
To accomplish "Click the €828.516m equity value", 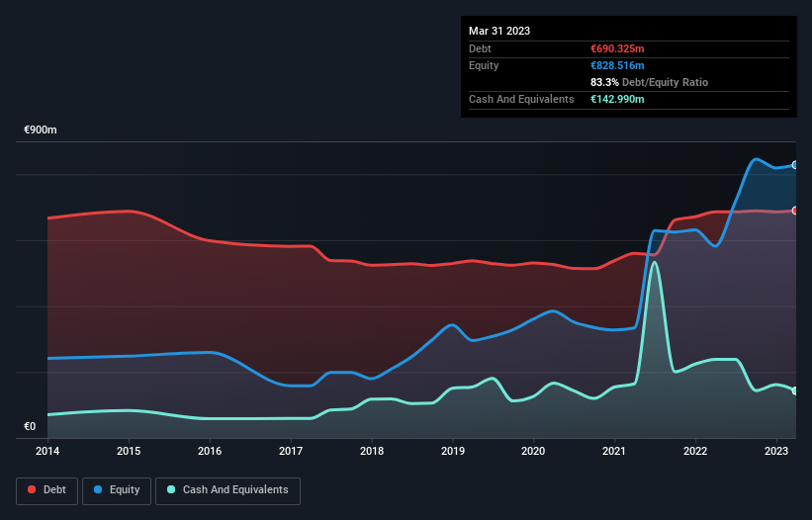I will click(x=617, y=65).
